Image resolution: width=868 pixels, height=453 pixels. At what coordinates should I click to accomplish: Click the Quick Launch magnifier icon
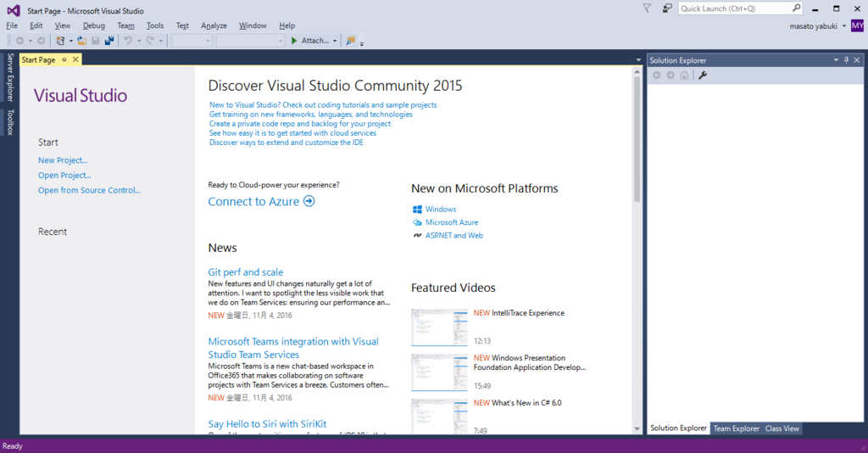(796, 8)
